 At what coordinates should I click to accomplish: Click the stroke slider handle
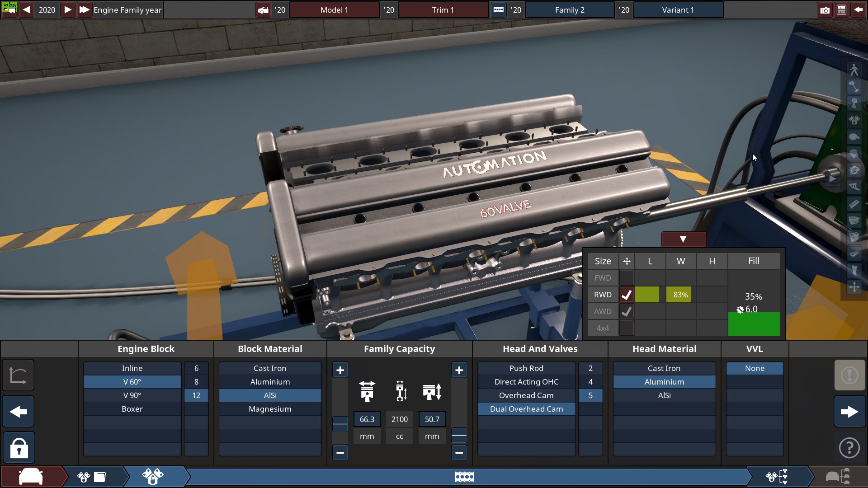click(459, 436)
